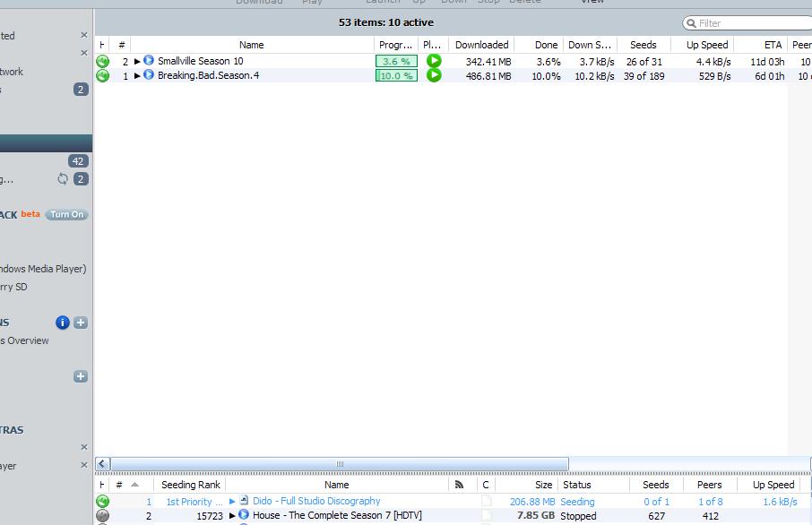Select the 'ndows Media Player)' sidebar entry
Screen dimensions: 812x525
(x=44, y=269)
